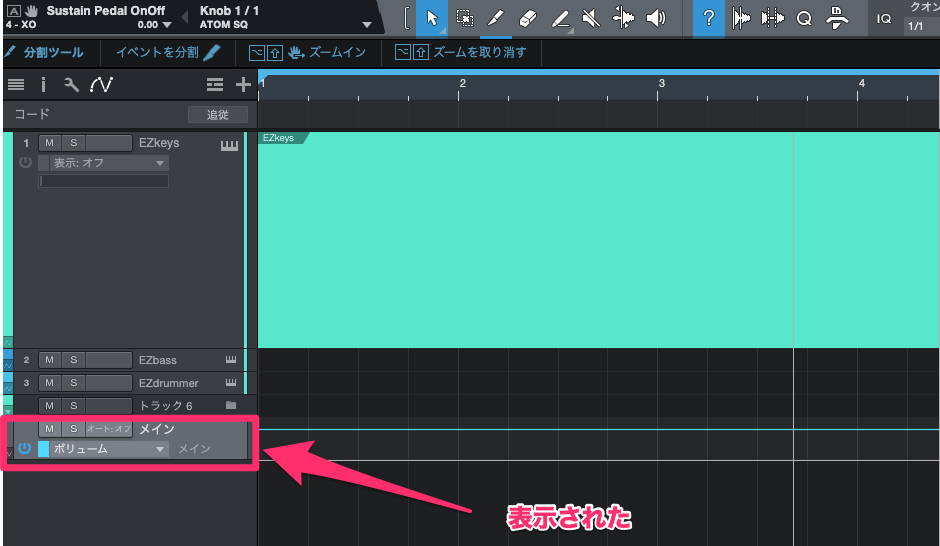940x546 pixels.
Task: Choose the Listen tool speaker icon
Action: point(655,18)
